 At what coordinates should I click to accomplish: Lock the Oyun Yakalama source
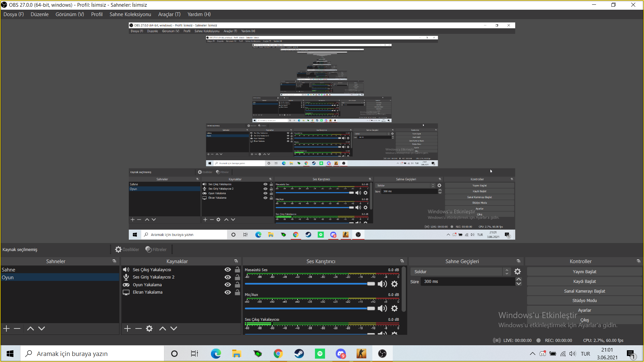(237, 285)
